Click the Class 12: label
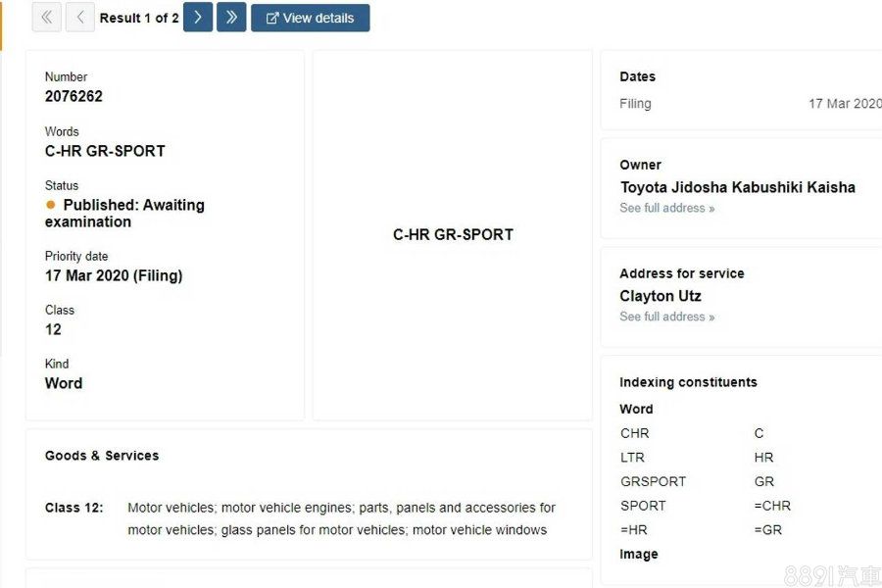 pyautogui.click(x=74, y=508)
